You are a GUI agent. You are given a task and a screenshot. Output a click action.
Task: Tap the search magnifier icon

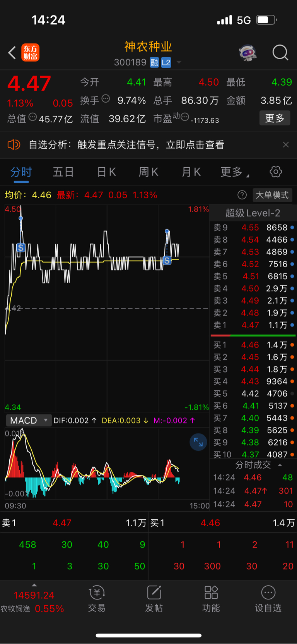(x=280, y=52)
